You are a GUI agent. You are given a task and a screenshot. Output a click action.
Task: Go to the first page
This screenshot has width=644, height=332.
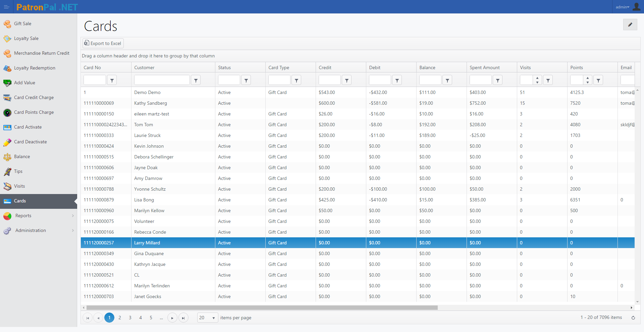tap(87, 318)
